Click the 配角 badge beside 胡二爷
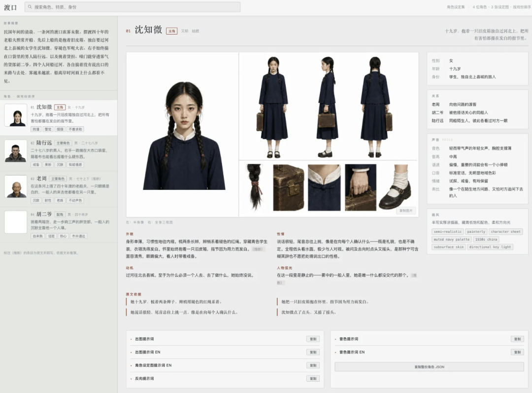The image size is (532, 393). coord(60,214)
